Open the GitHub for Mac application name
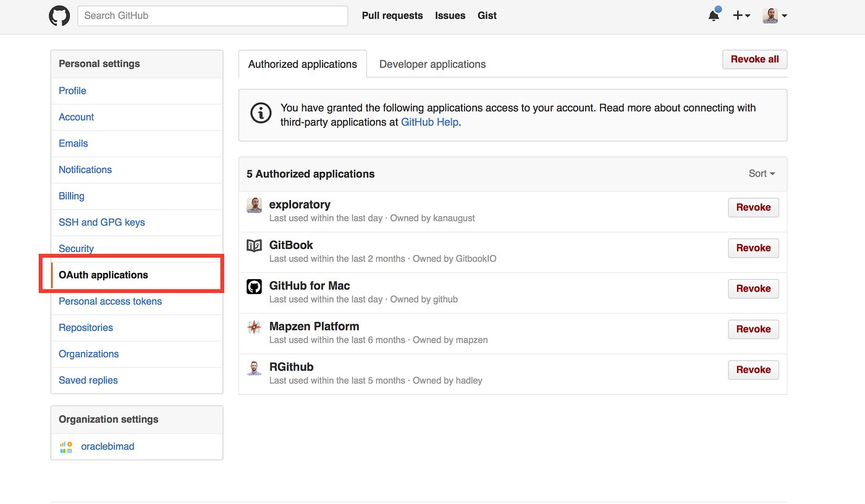The image size is (865, 504). point(310,286)
